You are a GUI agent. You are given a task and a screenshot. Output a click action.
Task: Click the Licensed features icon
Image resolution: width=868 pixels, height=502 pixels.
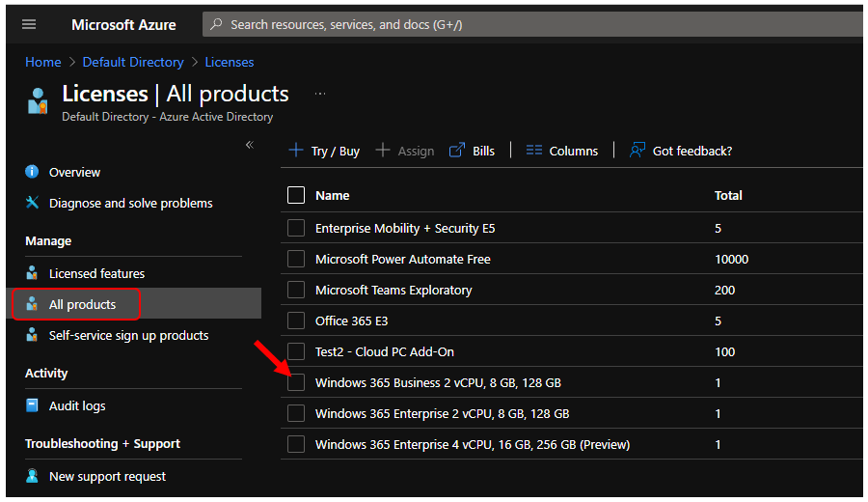click(32, 273)
